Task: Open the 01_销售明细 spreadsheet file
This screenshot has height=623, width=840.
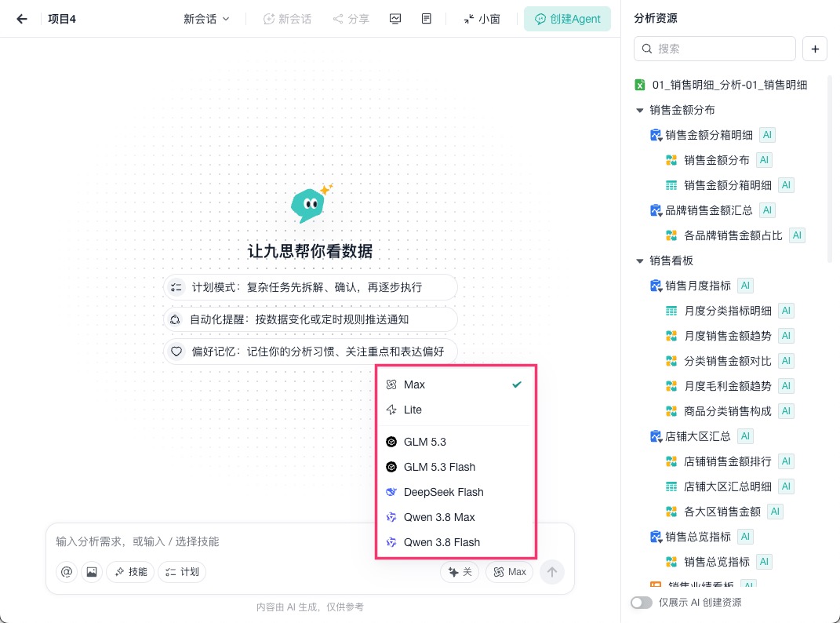Action: (721, 85)
